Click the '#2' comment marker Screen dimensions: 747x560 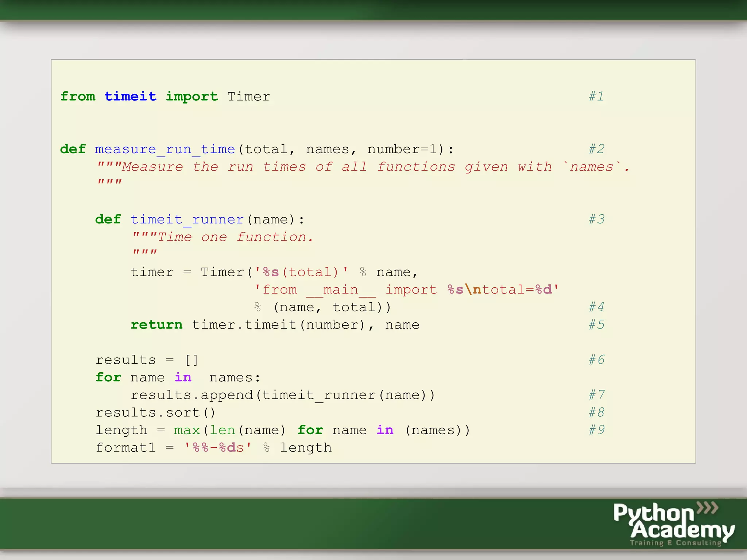(596, 149)
